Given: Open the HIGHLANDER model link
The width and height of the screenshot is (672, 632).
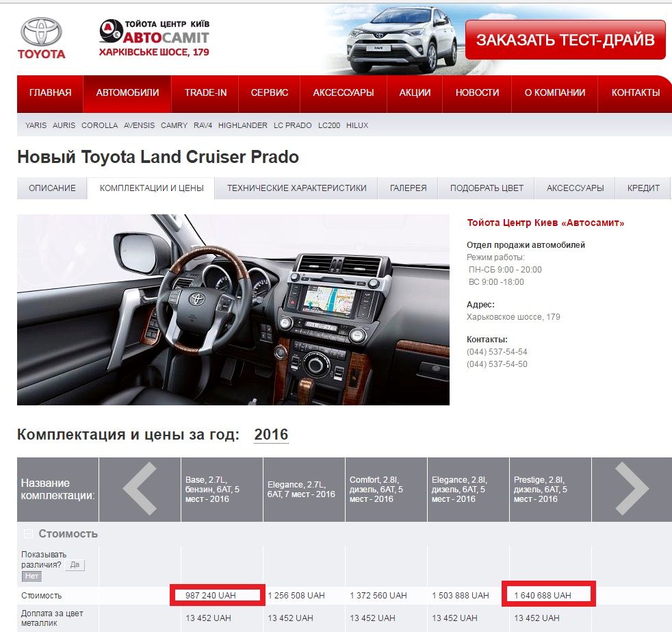Looking at the screenshot, I should (x=243, y=126).
